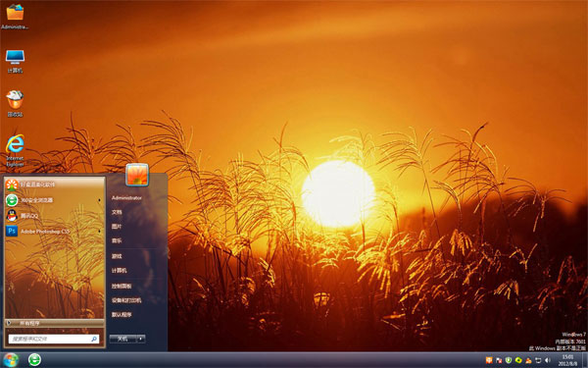Open 设备和打印机 in the start menu

coord(126,300)
